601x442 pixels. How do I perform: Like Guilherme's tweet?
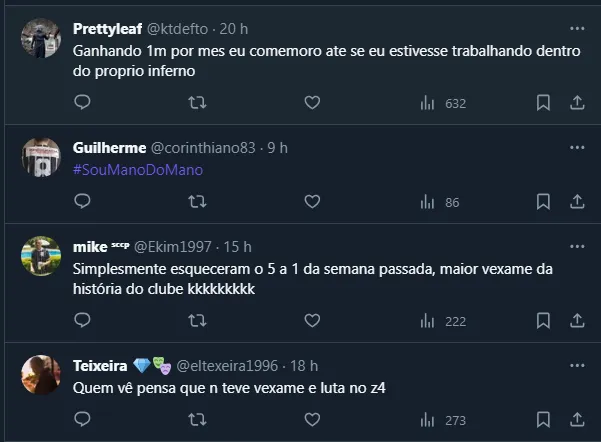coord(312,202)
